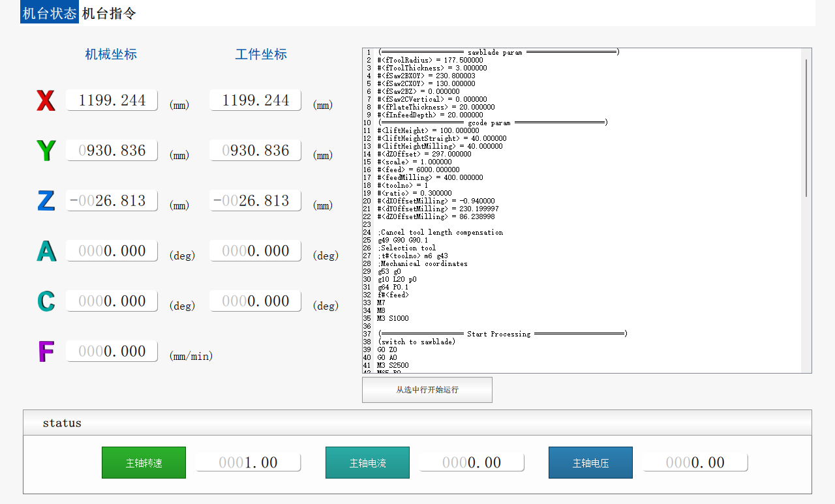The width and height of the screenshot is (835, 504).
Task: Click the green 主轴转速 button
Action: click(144, 463)
